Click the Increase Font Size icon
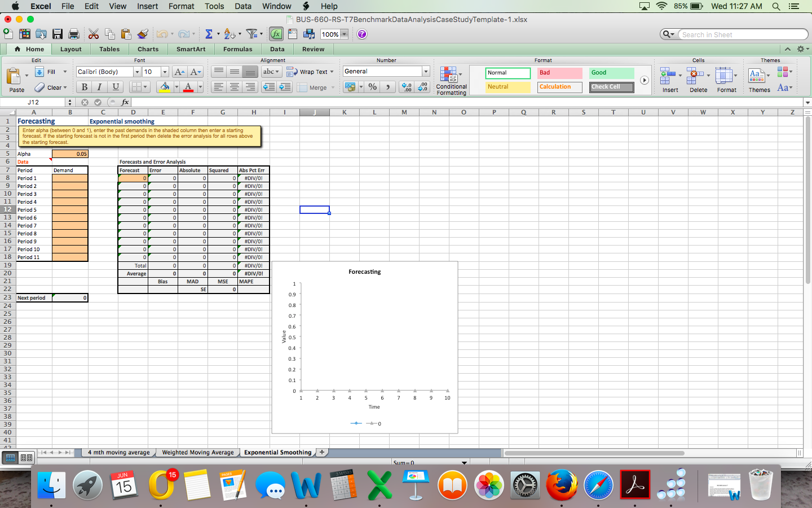 179,72
